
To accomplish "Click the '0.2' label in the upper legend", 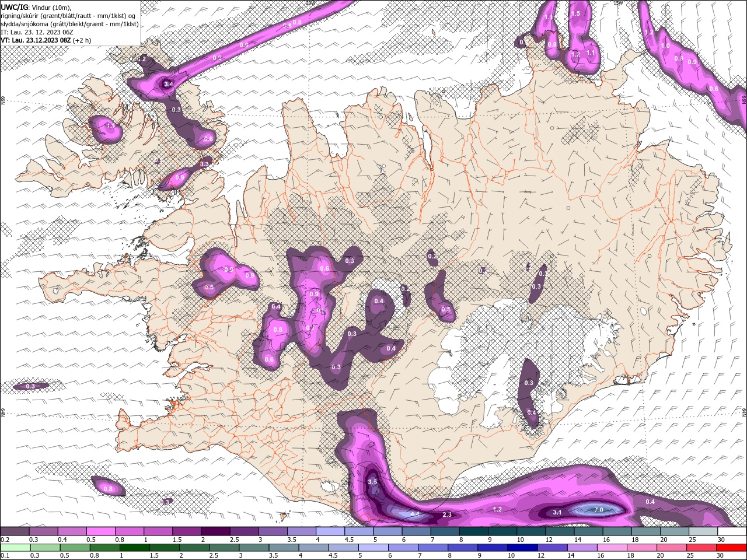I will 5,540.
